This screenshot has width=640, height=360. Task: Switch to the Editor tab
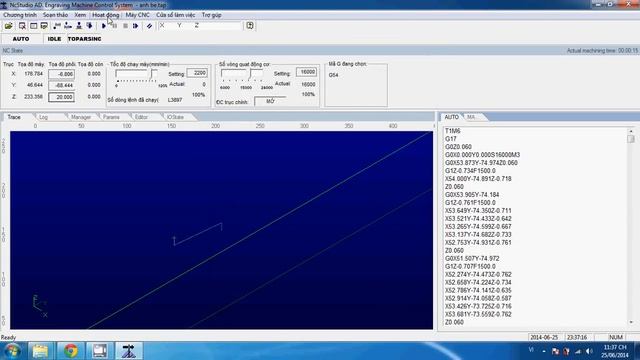tap(141, 117)
